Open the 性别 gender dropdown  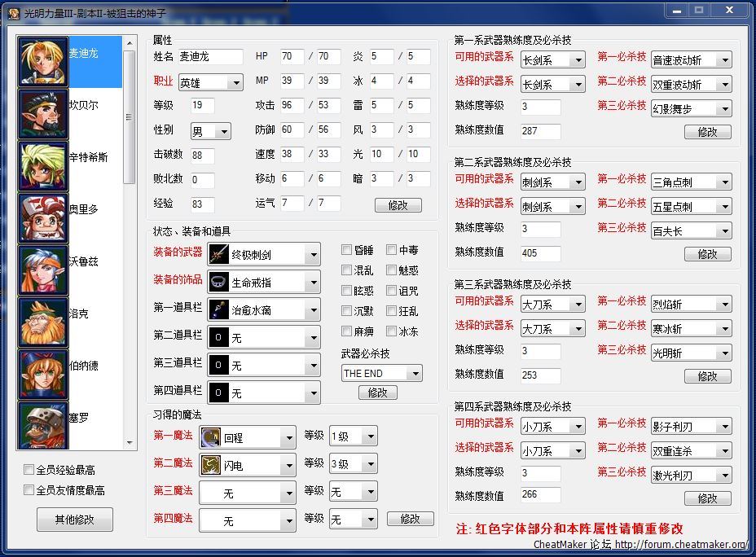(210, 131)
